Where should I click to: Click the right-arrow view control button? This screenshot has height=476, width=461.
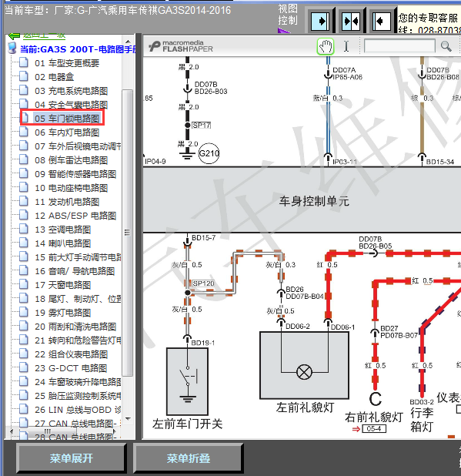pos(321,22)
